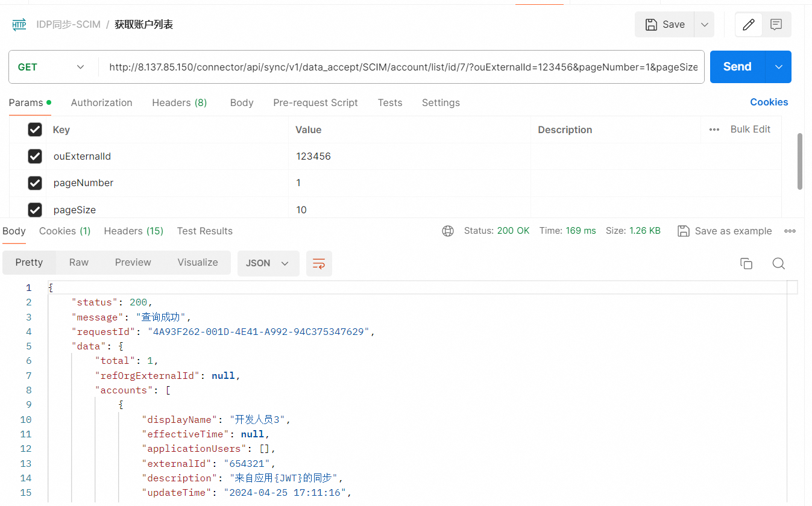Open the response Cookies (1) tab
The height and width of the screenshot is (506, 812).
tap(65, 231)
